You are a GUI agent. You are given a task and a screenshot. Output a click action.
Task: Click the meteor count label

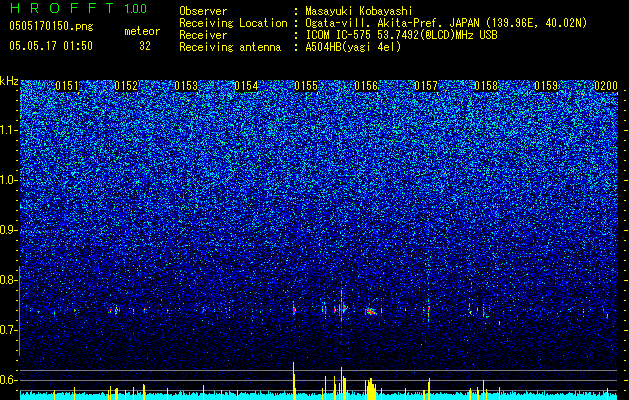142,31
